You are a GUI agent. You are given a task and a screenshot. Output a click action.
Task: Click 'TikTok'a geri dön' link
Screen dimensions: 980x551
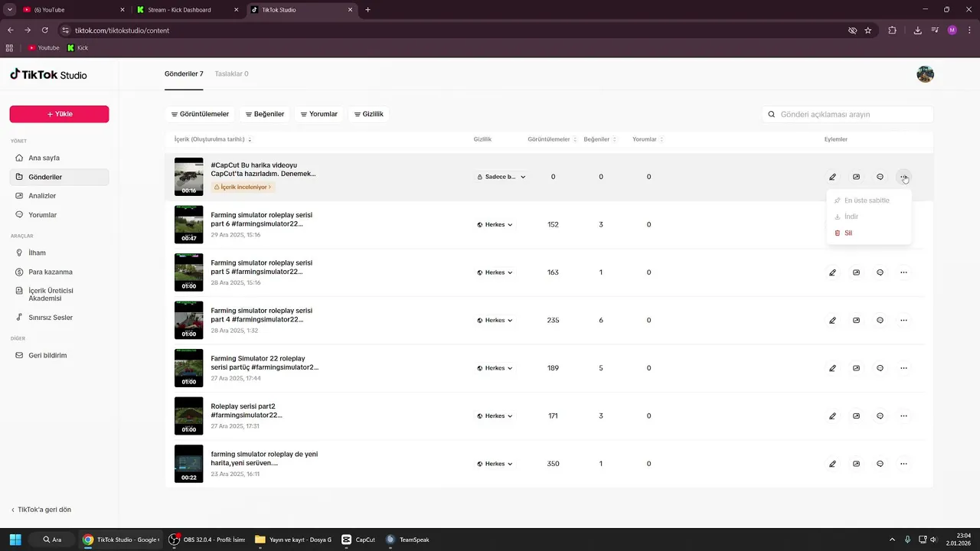(44, 510)
